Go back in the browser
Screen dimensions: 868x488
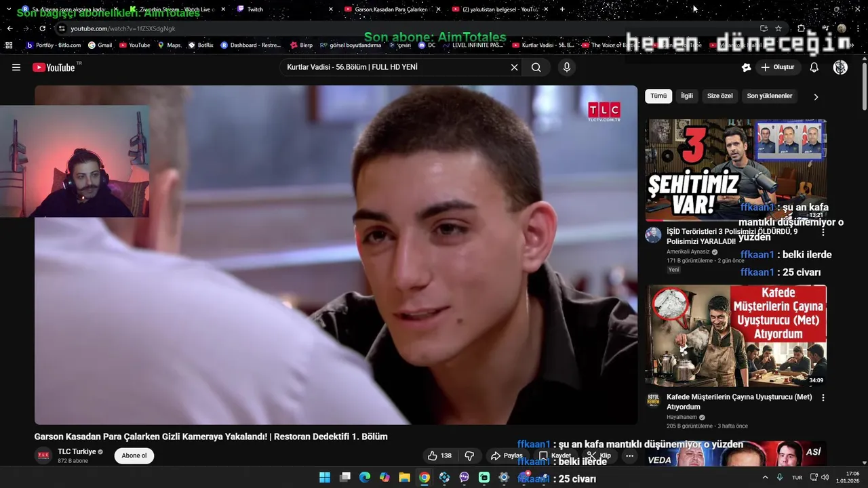pos(9,28)
